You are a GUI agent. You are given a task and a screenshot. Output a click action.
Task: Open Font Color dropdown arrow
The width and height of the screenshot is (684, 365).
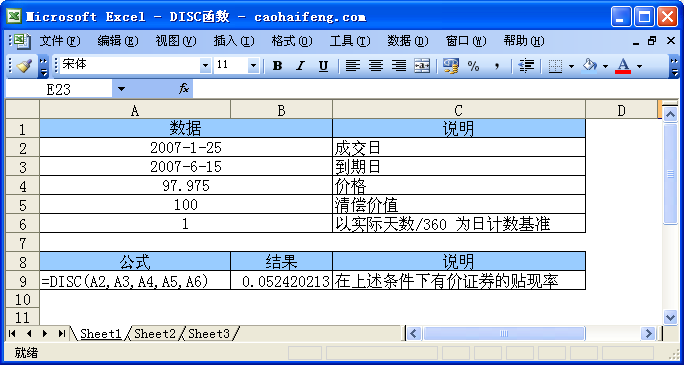(x=640, y=66)
